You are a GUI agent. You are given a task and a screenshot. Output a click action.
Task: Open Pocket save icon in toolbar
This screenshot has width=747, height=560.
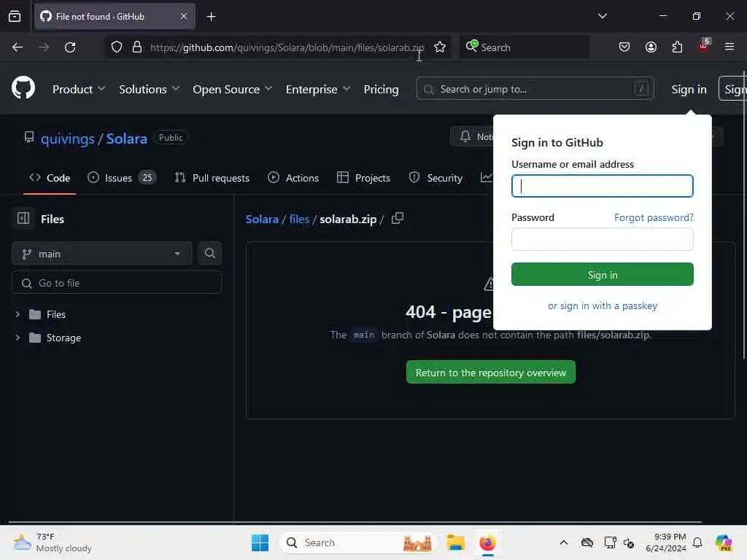[x=624, y=47]
